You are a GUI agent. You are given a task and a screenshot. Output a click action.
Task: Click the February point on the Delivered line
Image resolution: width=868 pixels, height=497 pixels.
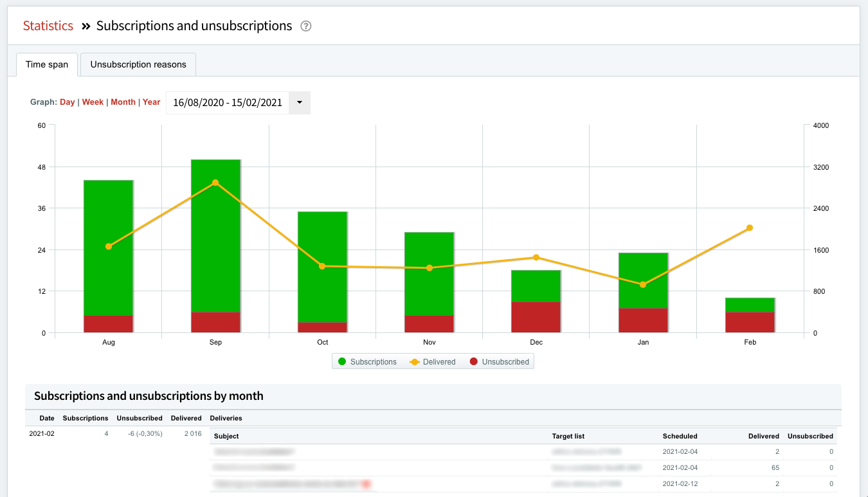(750, 228)
